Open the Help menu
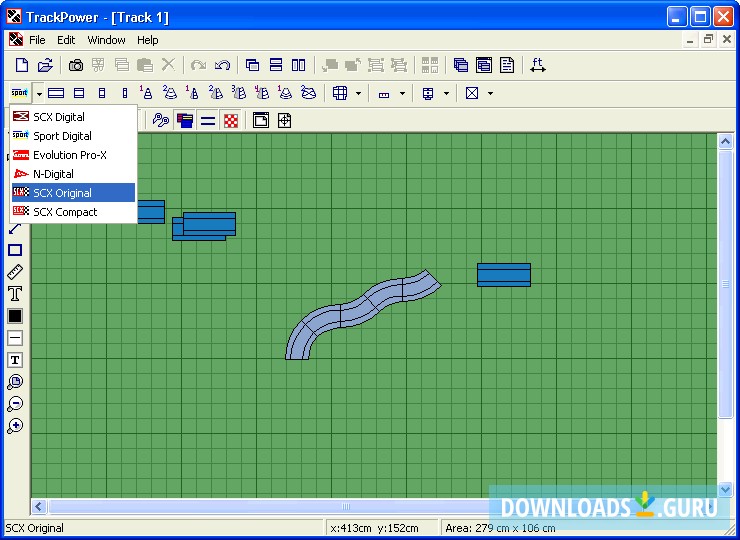This screenshot has width=740, height=540. click(148, 40)
